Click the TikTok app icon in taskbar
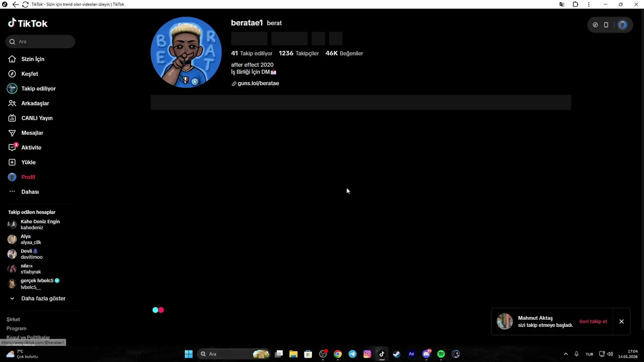Image resolution: width=644 pixels, height=362 pixels. pos(382,354)
